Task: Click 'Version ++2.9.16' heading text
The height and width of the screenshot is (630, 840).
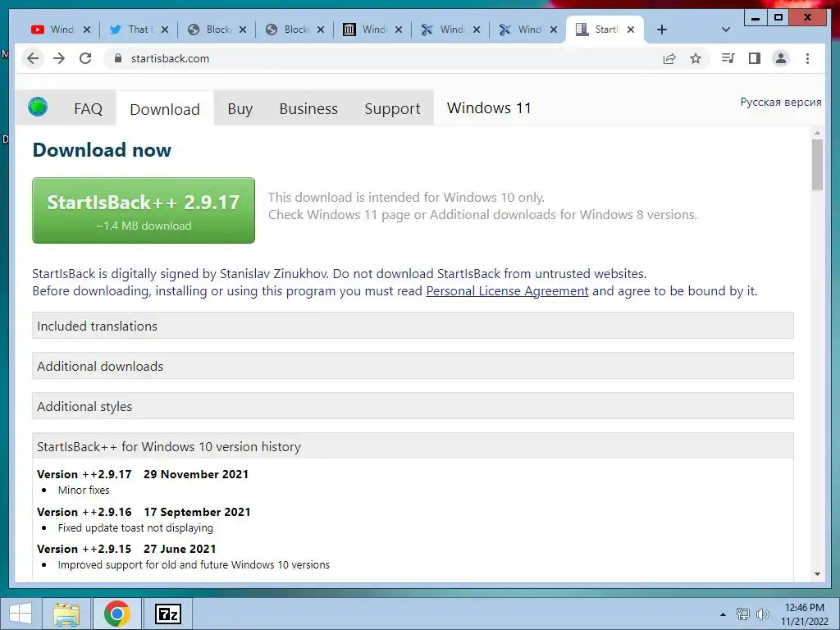Action: (84, 512)
